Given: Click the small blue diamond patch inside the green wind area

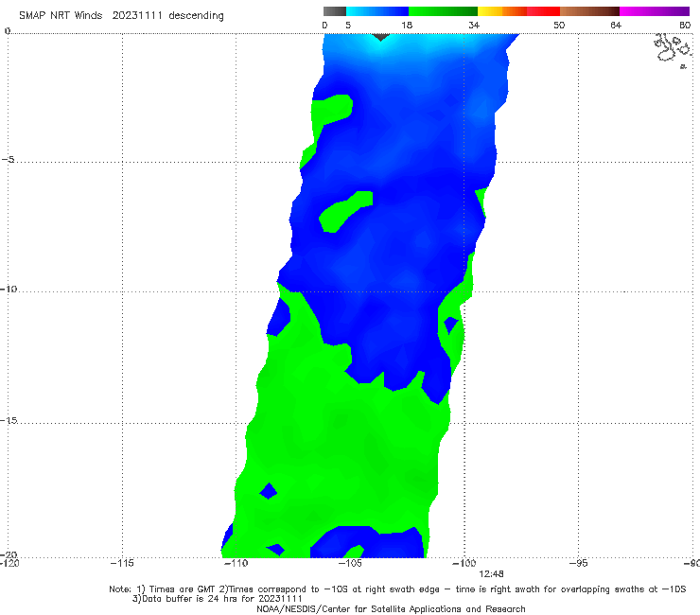Looking at the screenshot, I should point(269,491).
